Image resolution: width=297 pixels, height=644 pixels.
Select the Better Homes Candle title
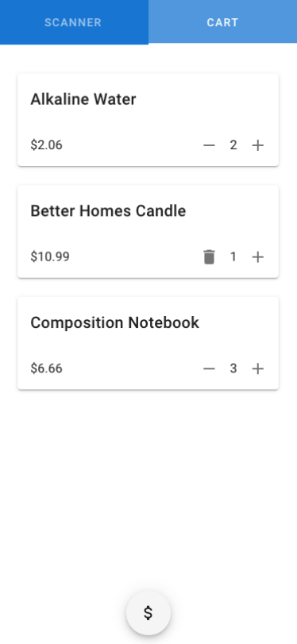(x=108, y=211)
